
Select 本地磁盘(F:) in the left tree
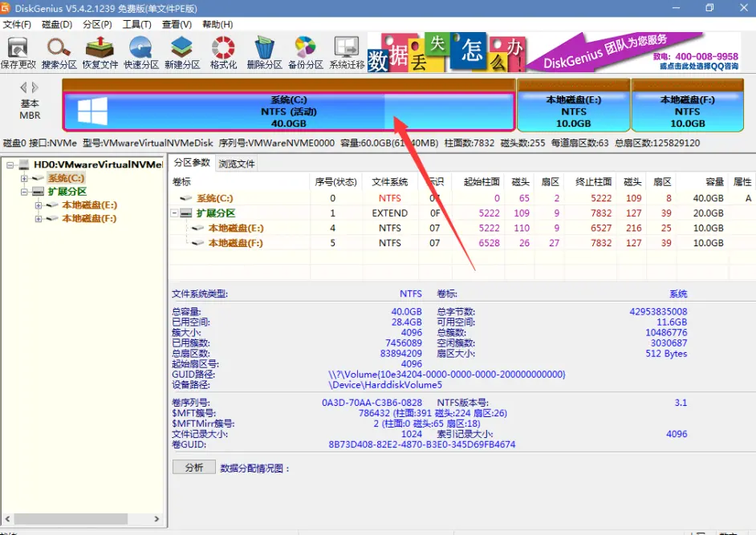point(89,219)
